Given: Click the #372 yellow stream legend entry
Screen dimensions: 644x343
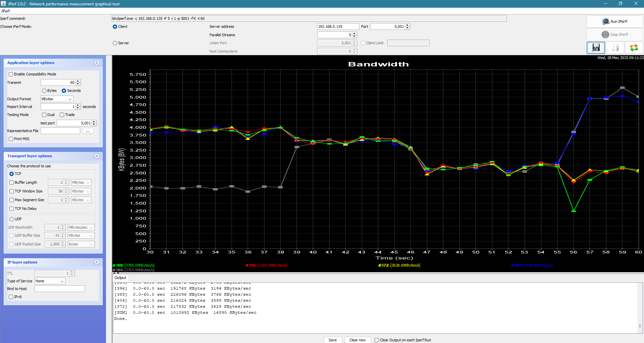Looking at the screenshot, I should [399, 265].
